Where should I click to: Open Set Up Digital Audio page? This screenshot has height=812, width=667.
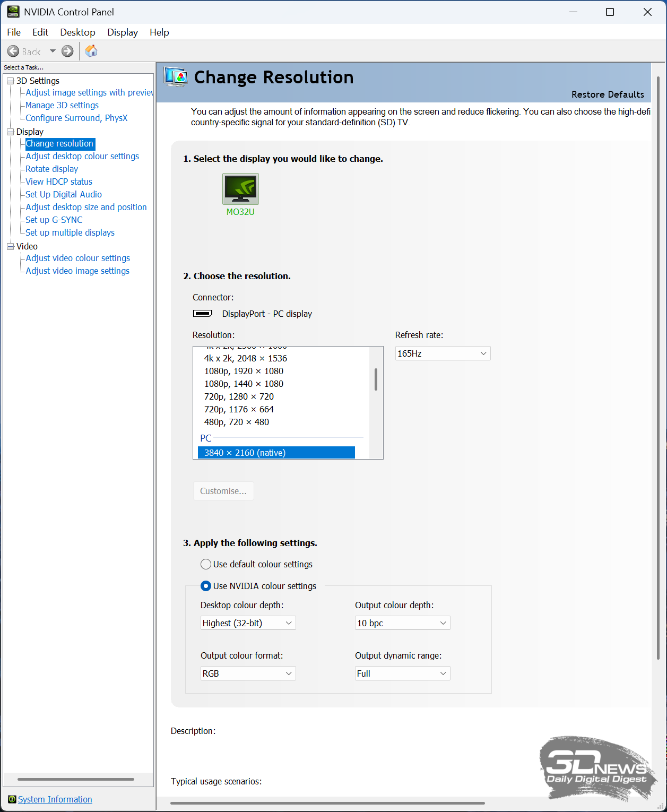(x=64, y=194)
